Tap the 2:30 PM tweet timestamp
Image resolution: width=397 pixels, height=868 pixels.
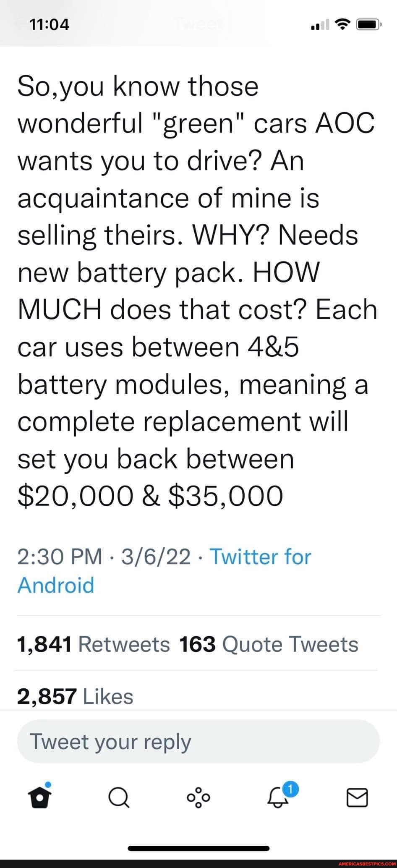(x=60, y=557)
